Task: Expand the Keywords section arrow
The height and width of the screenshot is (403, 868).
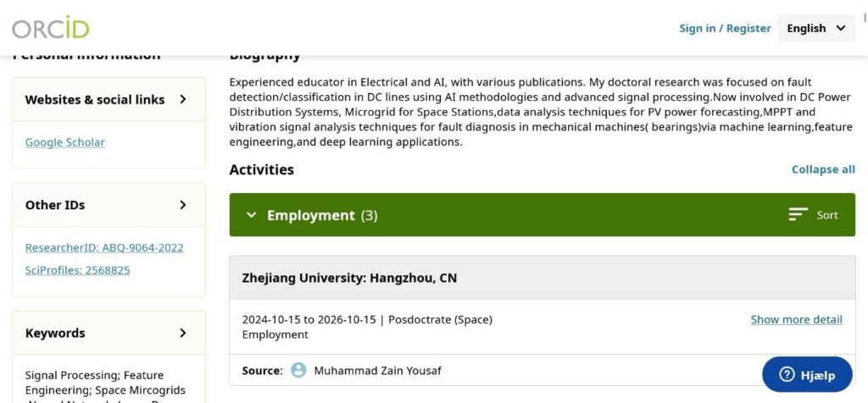Action: click(183, 333)
